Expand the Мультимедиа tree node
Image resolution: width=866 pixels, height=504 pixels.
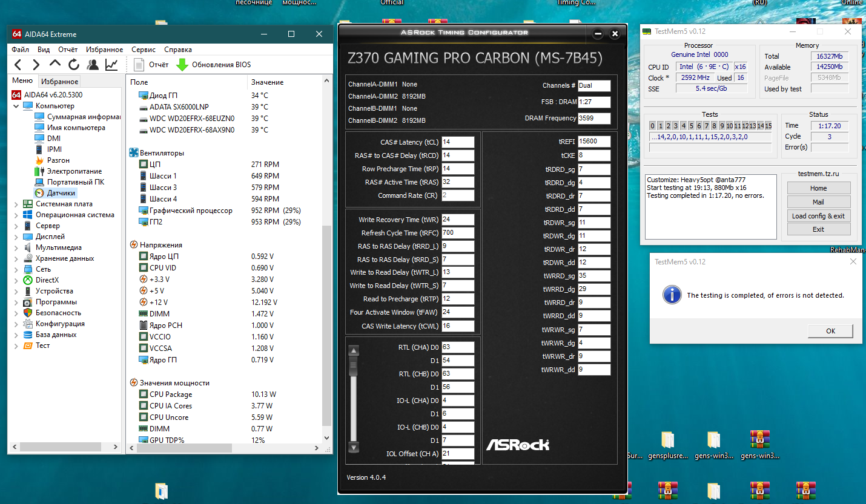click(16, 247)
